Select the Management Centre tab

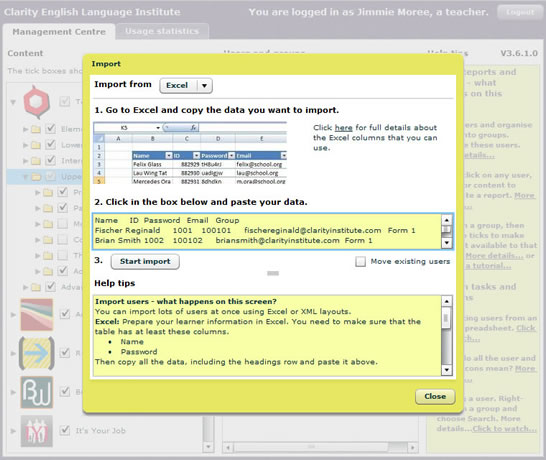coord(59,32)
